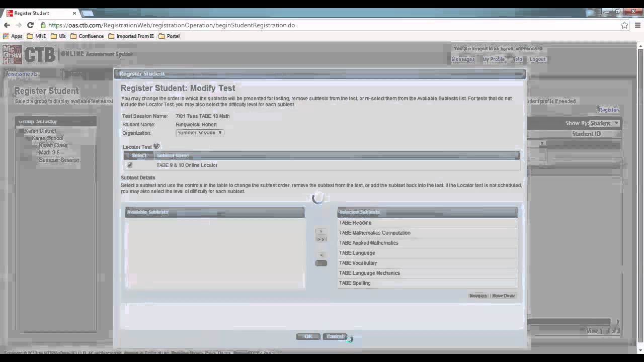Open the Help link
This screenshot has width=644, height=362.
517,59
